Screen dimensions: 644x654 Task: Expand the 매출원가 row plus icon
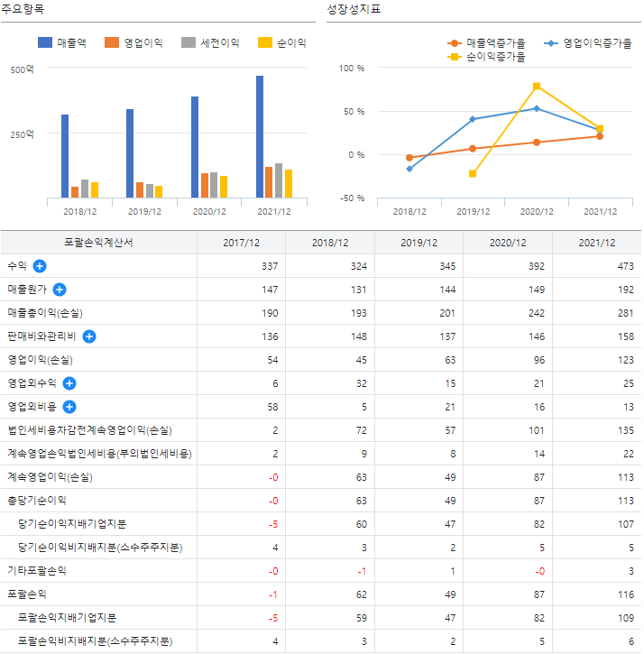click(60, 289)
